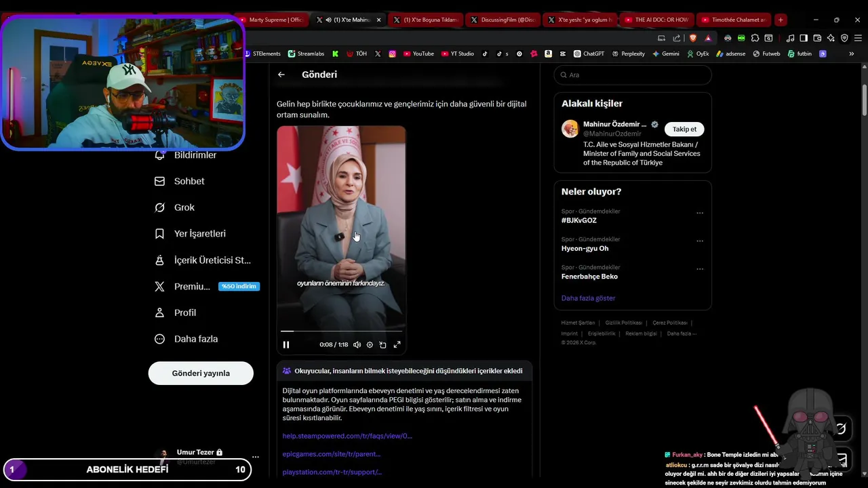The image size is (868, 488).
Task: Open Sohbet in the X sidebar
Action: pyautogui.click(x=180, y=181)
